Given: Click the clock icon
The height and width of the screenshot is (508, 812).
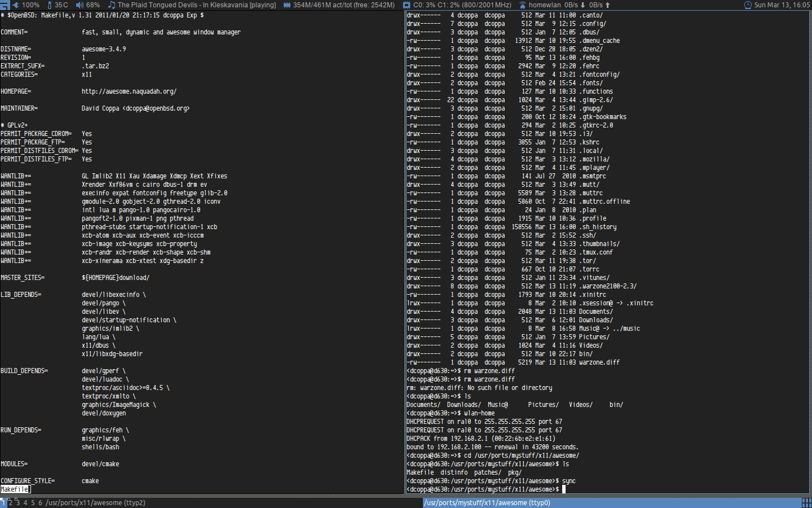Looking at the screenshot, I should click(x=748, y=5).
